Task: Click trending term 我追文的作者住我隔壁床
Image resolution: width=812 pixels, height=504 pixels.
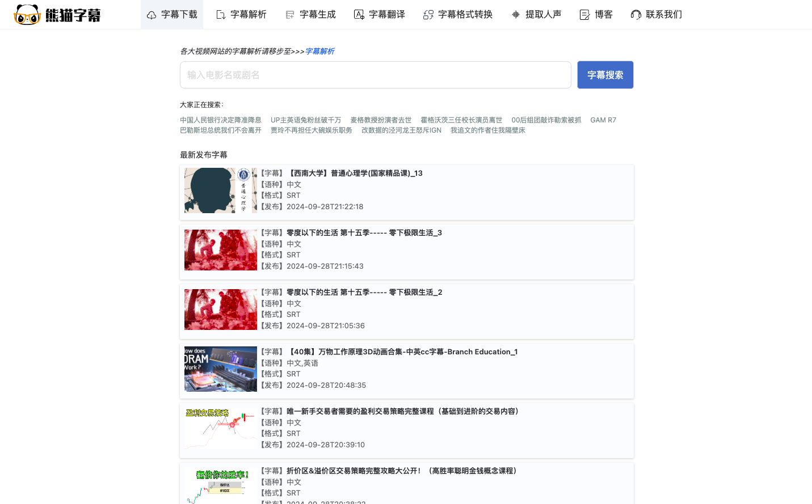Action: click(488, 130)
